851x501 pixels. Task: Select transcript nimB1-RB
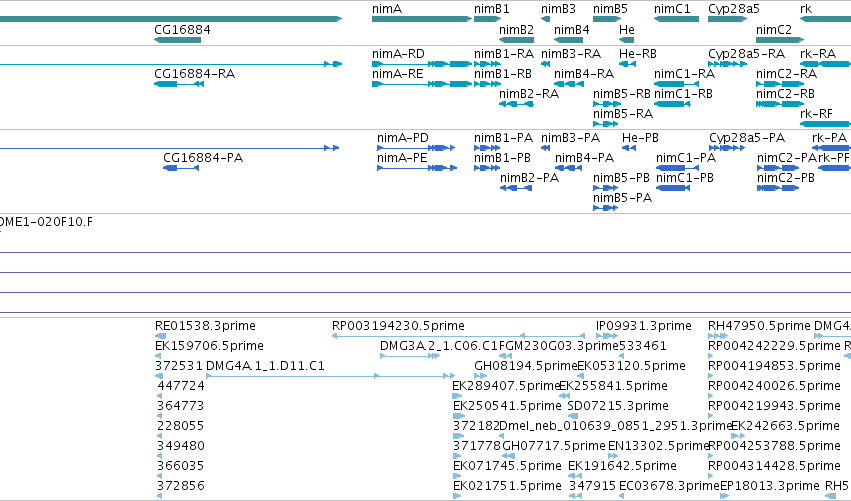(x=487, y=84)
